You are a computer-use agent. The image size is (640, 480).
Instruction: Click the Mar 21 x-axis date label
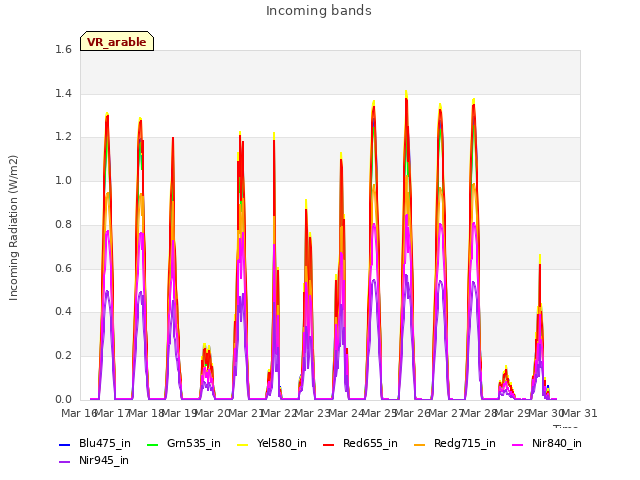click(x=246, y=413)
